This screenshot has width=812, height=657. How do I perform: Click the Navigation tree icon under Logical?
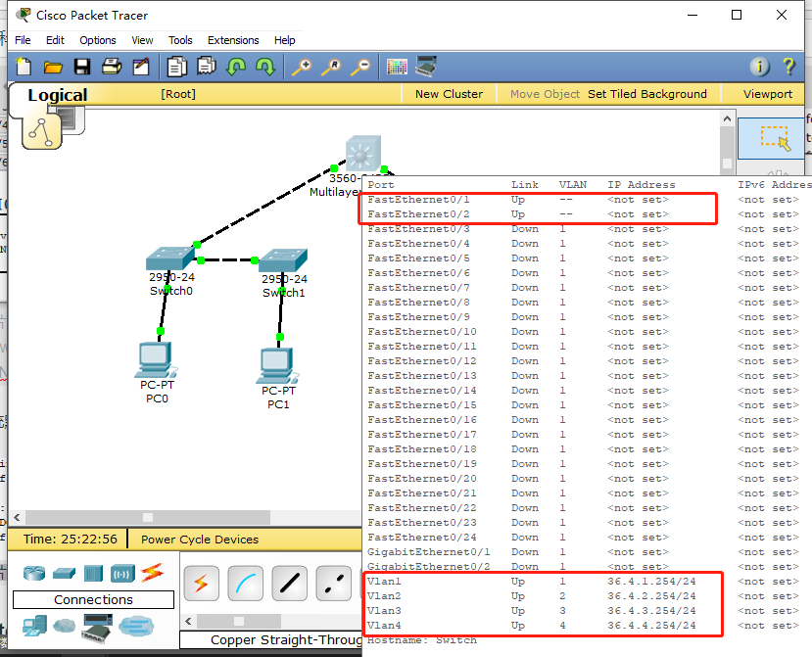(41, 131)
